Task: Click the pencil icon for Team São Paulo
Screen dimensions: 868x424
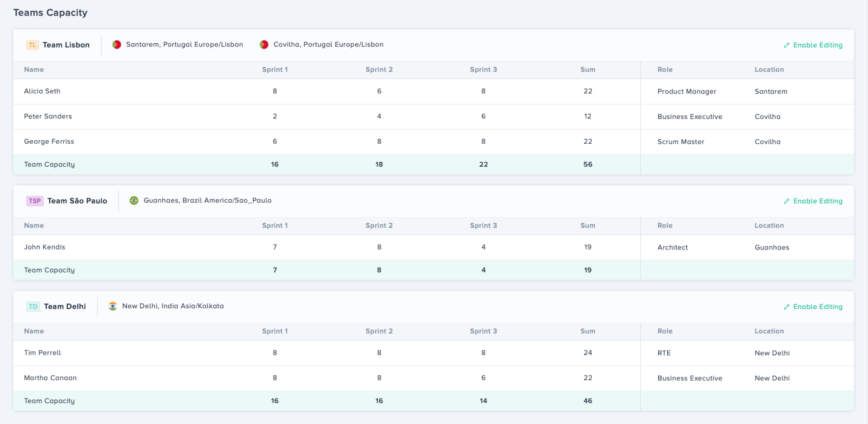Action: click(x=786, y=201)
